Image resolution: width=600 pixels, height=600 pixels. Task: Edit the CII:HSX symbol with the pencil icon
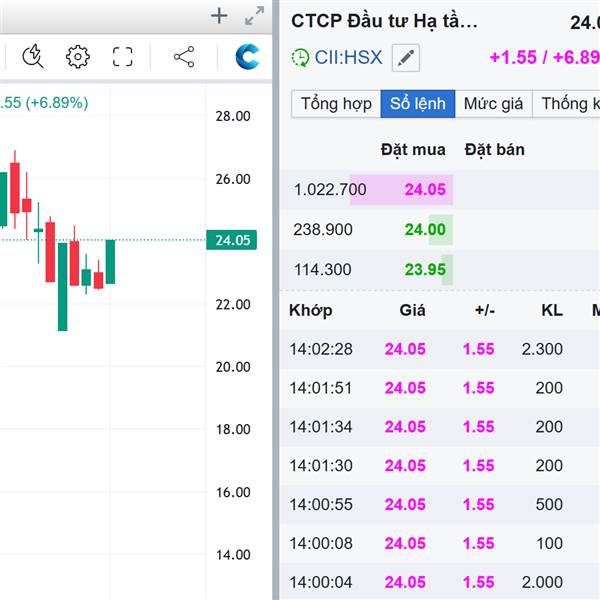pyautogui.click(x=405, y=58)
